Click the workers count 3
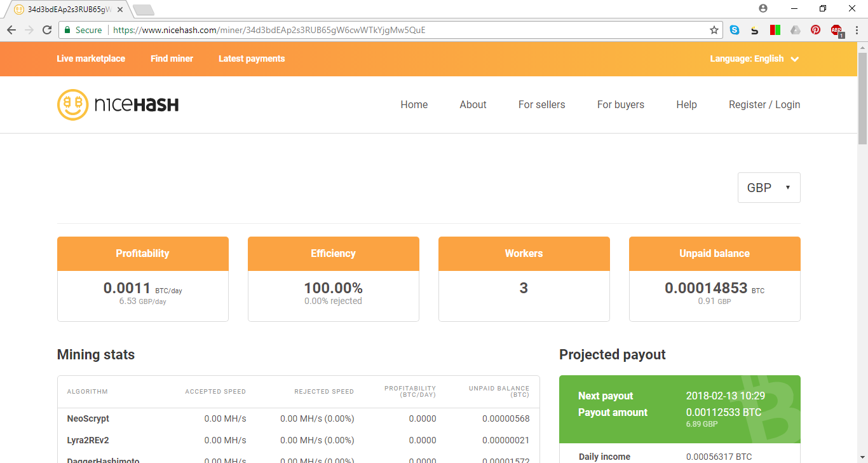Viewport: 868px width, 463px height. pyautogui.click(x=524, y=288)
